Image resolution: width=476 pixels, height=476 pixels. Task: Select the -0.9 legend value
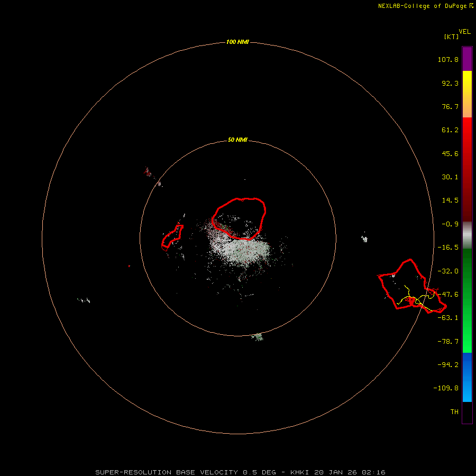pyautogui.click(x=450, y=224)
